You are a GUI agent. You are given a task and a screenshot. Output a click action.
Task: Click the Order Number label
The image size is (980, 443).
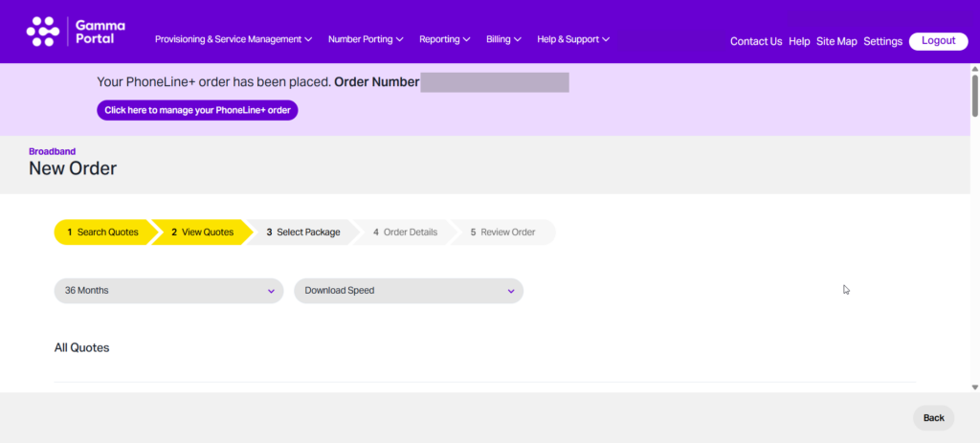coord(377,82)
